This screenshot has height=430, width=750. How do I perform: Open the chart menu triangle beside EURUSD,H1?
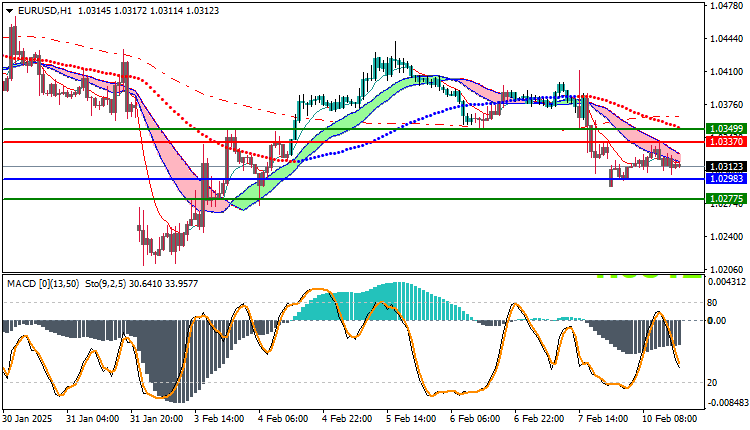(x=9, y=11)
